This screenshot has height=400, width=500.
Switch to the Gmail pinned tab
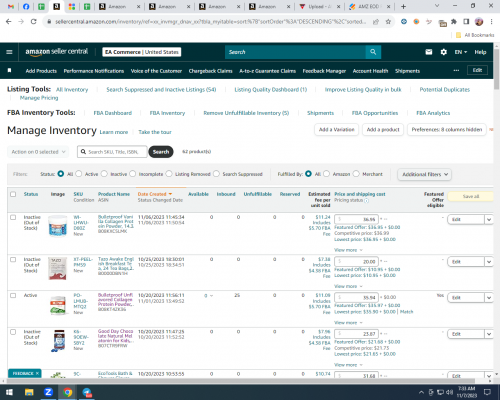click(11, 6)
